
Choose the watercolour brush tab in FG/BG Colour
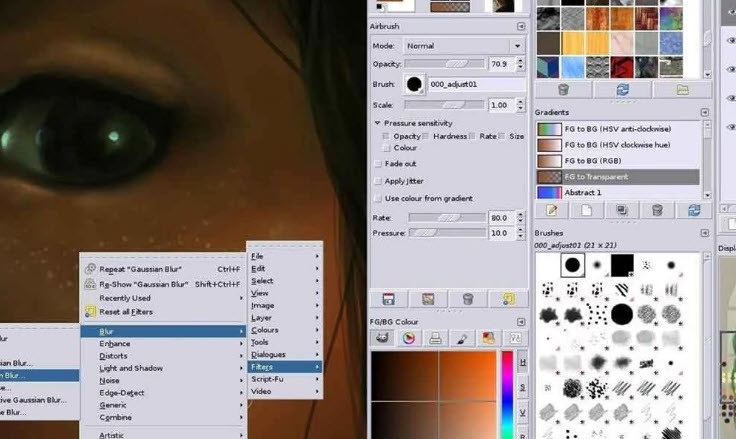pyautogui.click(x=462, y=338)
